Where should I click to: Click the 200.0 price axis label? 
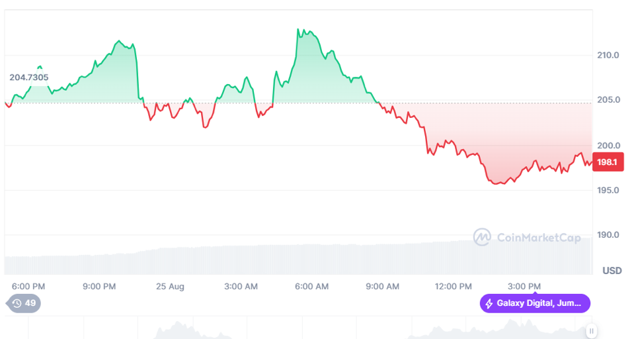pos(608,145)
